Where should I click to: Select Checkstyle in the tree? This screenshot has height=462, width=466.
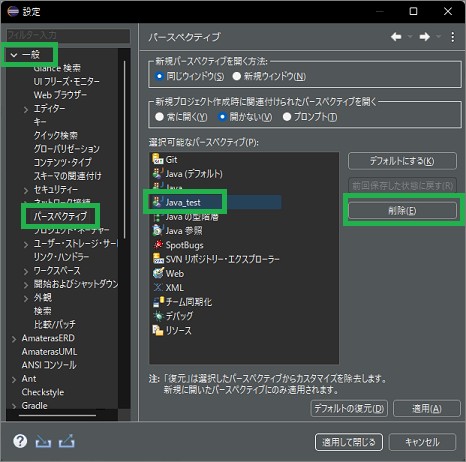coord(43,392)
